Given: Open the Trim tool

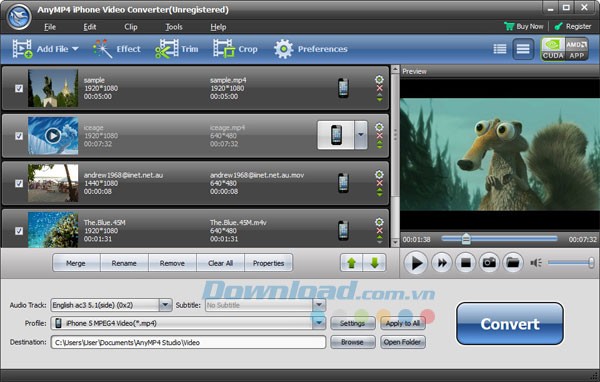Looking at the screenshot, I should click(x=177, y=49).
